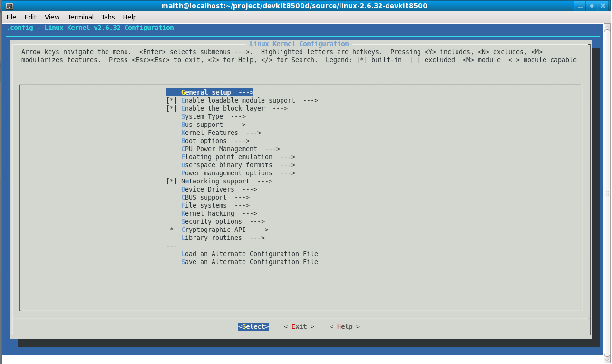Image resolution: width=612 pixels, height=364 pixels.
Task: Open Bus support submenu
Action: (x=214, y=125)
